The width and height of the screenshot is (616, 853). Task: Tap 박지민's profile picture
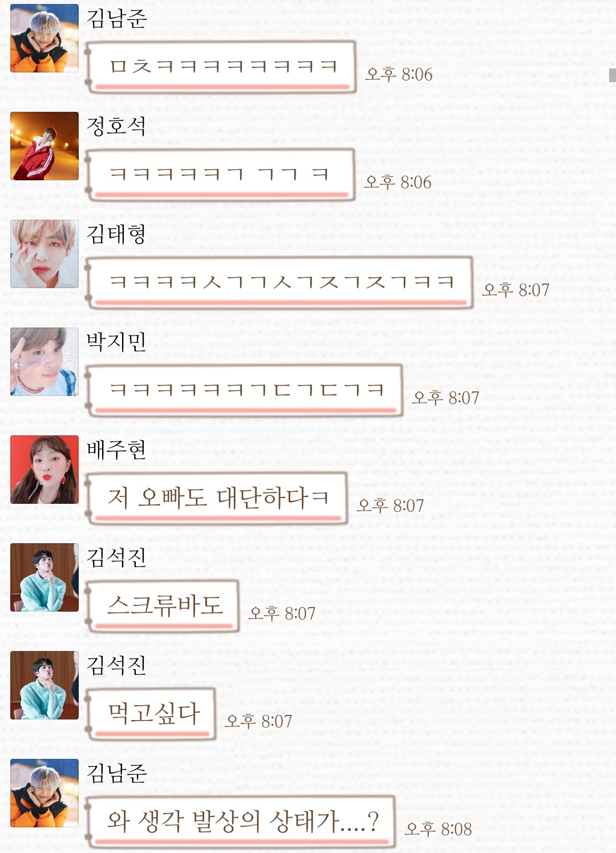44,362
